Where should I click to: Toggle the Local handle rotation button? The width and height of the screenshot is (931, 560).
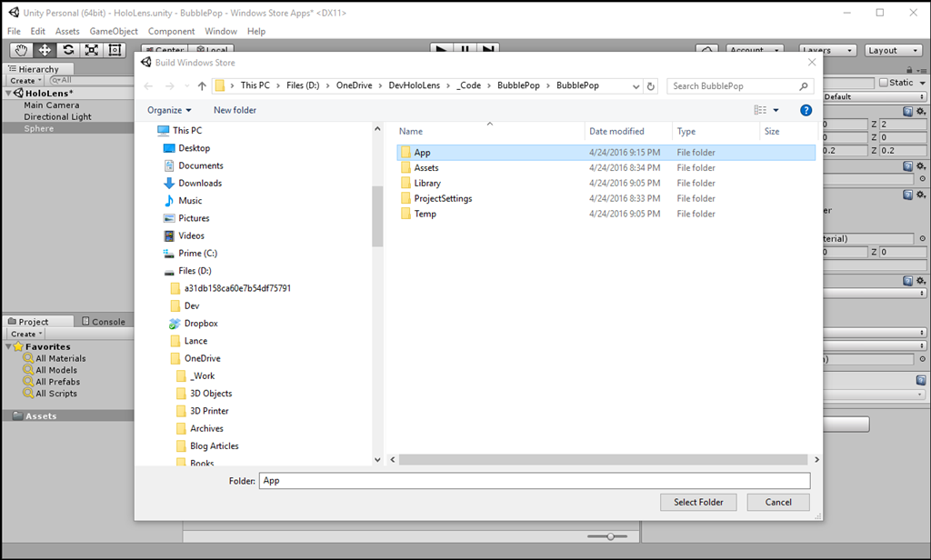pyautogui.click(x=211, y=50)
